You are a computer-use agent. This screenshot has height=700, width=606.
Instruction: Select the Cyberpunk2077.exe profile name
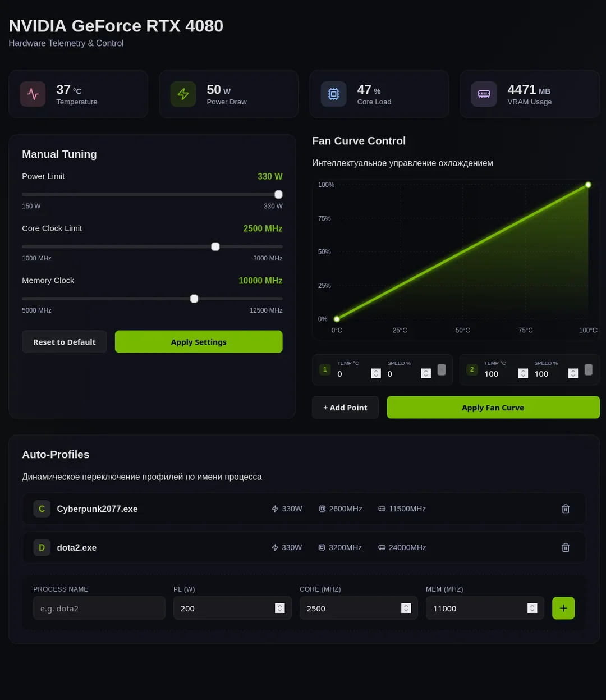[x=97, y=509]
